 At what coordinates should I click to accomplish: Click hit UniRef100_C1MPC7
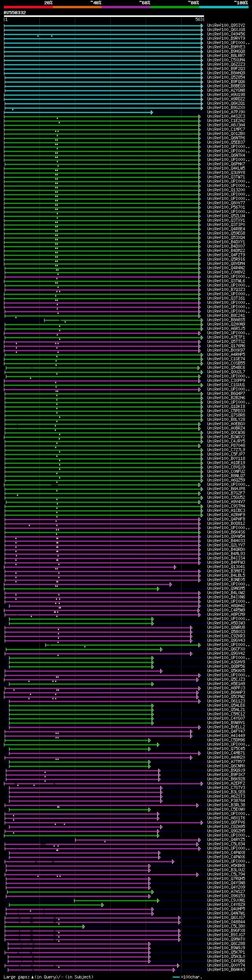[x=226, y=129]
